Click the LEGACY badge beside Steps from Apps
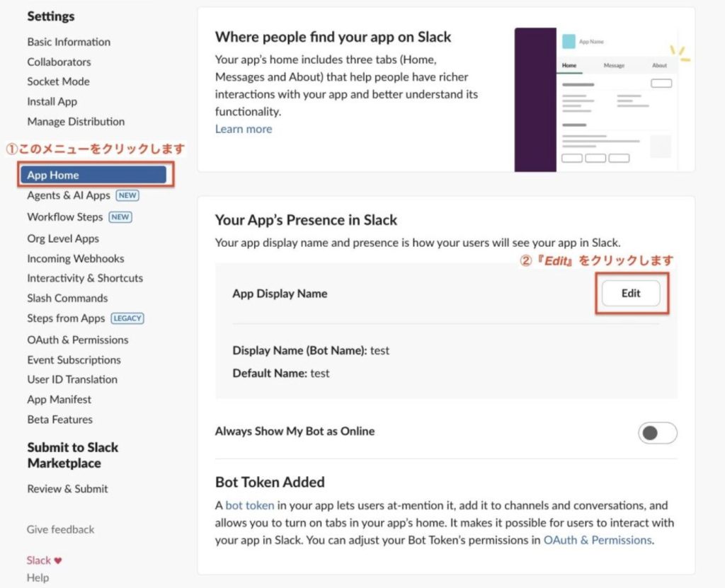 127,318
